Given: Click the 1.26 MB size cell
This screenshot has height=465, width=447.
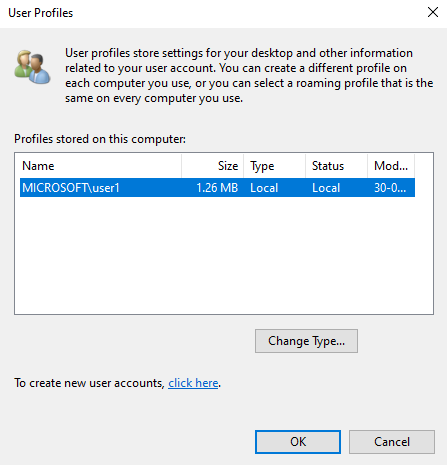Looking at the screenshot, I should (x=217, y=188).
